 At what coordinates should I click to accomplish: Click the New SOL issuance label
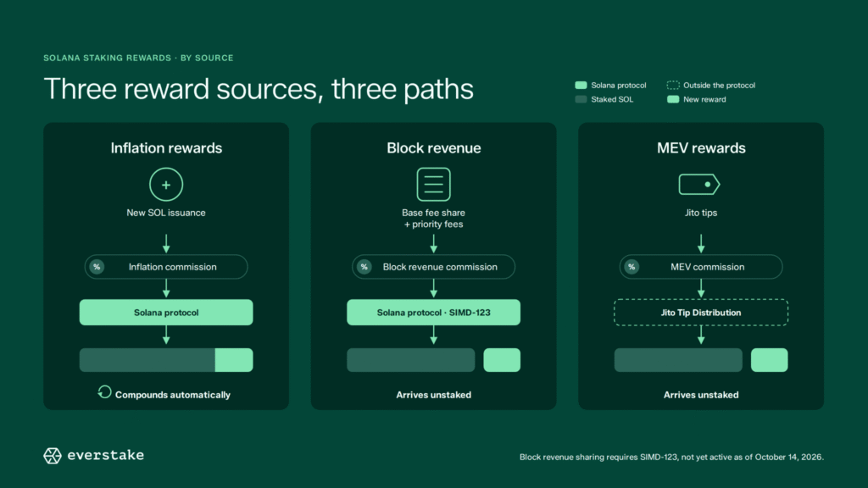[x=166, y=213]
